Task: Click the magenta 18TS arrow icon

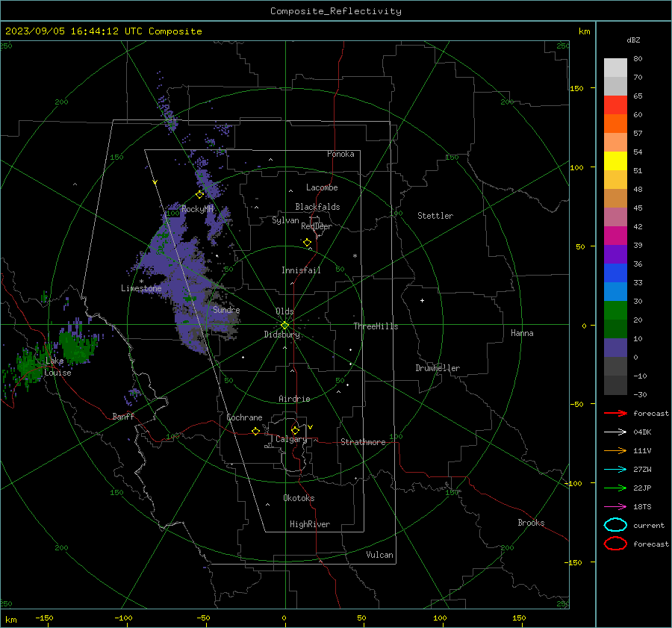Action: pos(615,507)
